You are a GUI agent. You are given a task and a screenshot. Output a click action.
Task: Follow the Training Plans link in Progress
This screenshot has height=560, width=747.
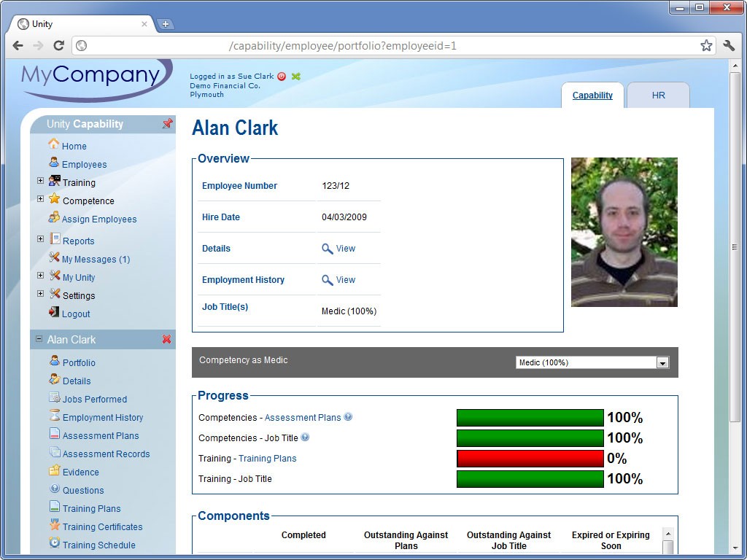tap(267, 459)
